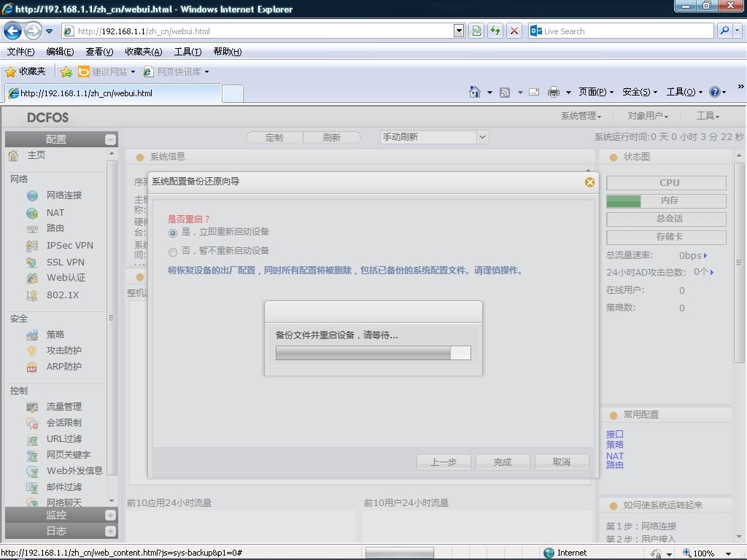Screen dimensions: 747x560
Task: Click the IPSec VPN icon
Action: [32, 246]
